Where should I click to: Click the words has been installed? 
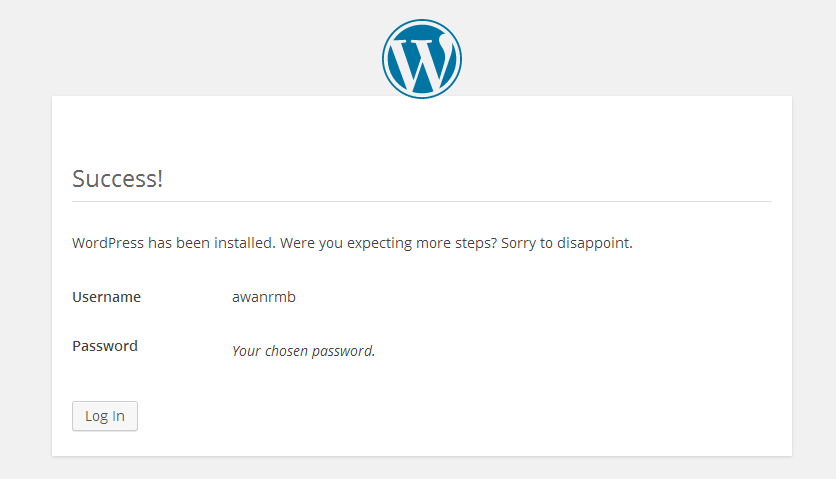point(212,243)
